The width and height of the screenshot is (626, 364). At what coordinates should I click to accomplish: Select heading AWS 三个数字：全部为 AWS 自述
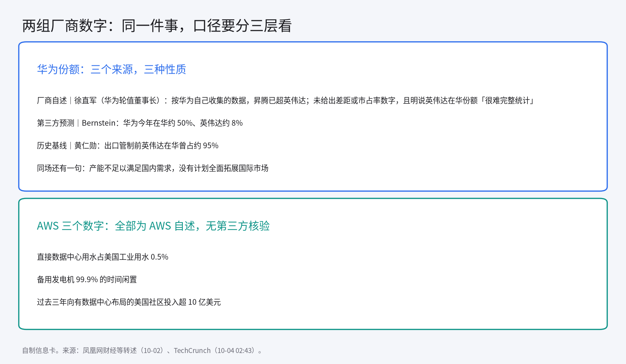click(153, 226)
